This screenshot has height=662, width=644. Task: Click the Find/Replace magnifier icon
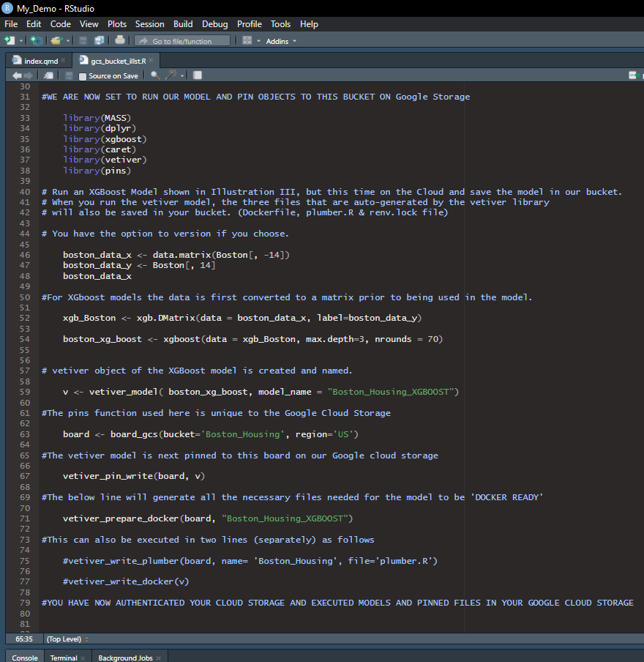tap(155, 75)
